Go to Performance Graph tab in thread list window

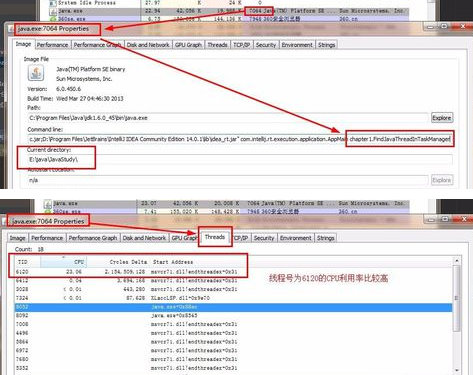pos(93,238)
